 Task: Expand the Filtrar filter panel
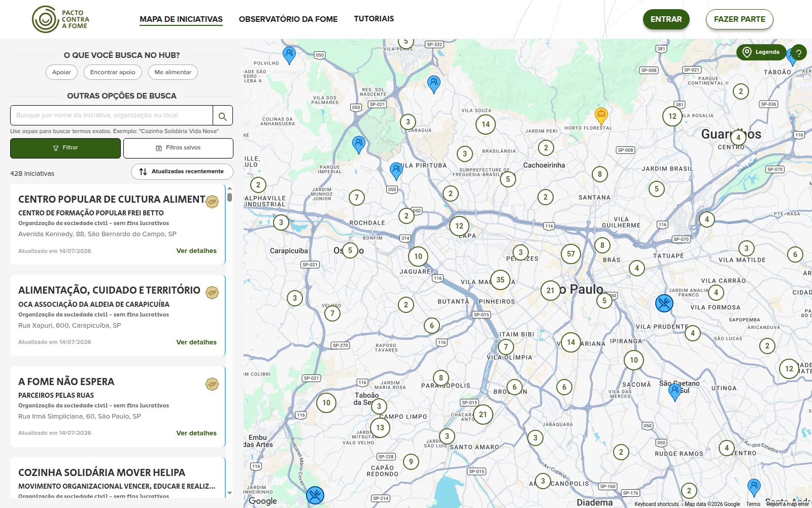point(65,148)
